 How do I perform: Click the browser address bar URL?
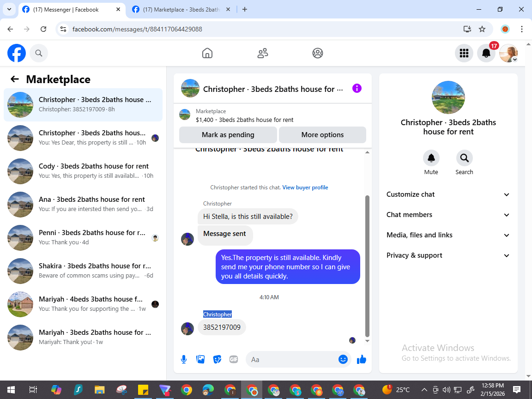(x=137, y=29)
